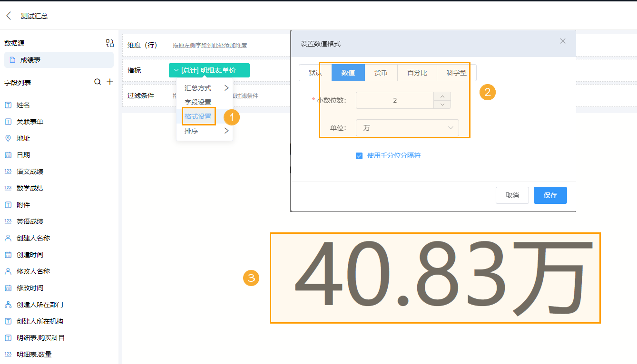Click the 保存 button to save format

(550, 195)
